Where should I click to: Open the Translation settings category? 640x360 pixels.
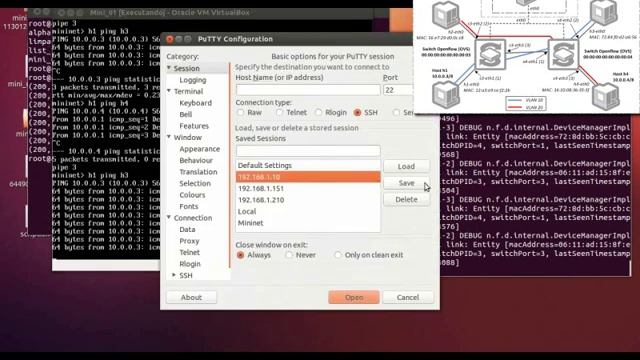(198, 172)
